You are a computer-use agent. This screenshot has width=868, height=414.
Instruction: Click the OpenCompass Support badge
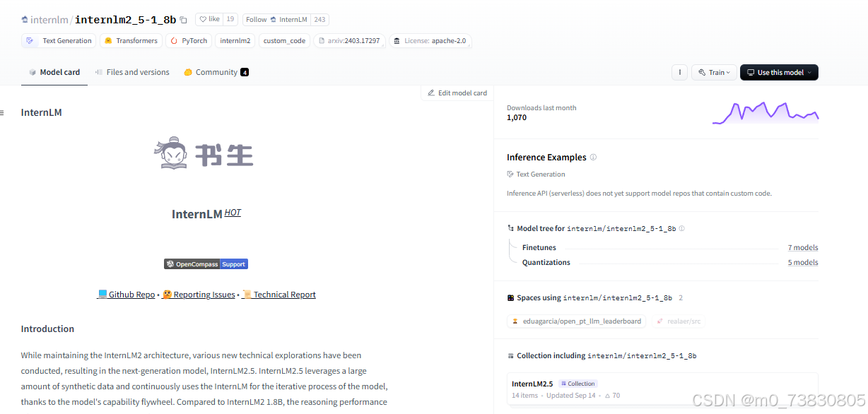click(x=206, y=264)
